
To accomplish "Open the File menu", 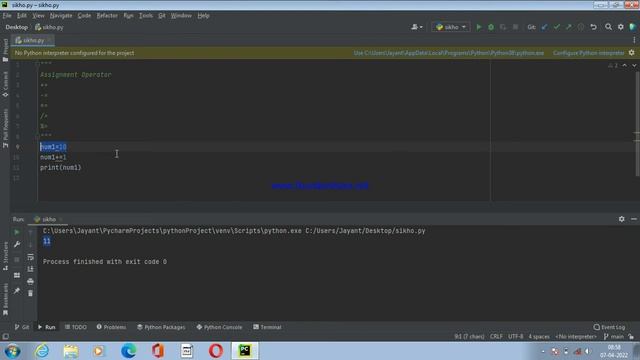I will coord(7,16).
